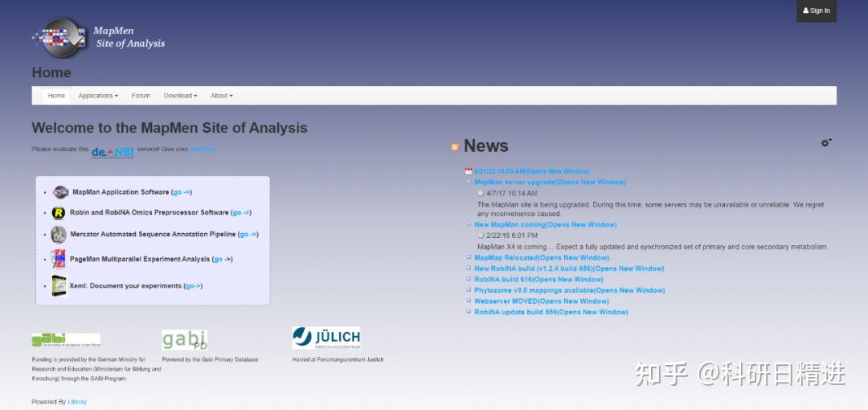Click the MapMan site logo
This screenshot has width=868, height=410.
(59, 37)
